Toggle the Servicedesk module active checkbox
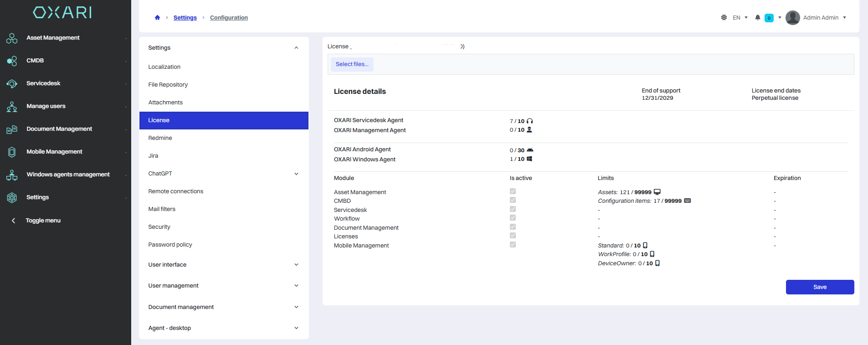 513,209
